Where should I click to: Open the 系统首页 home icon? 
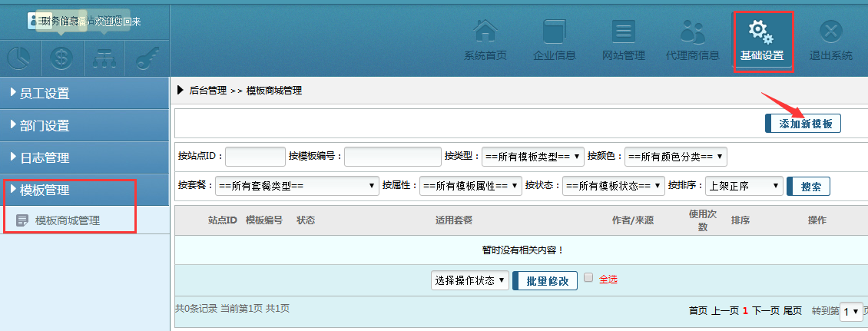pos(485,32)
